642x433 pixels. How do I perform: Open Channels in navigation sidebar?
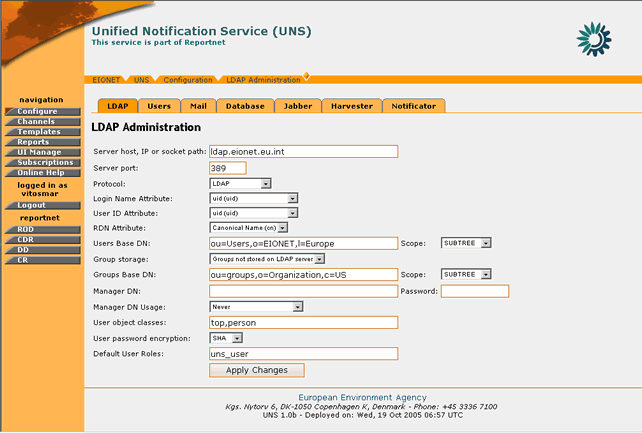tap(43, 122)
